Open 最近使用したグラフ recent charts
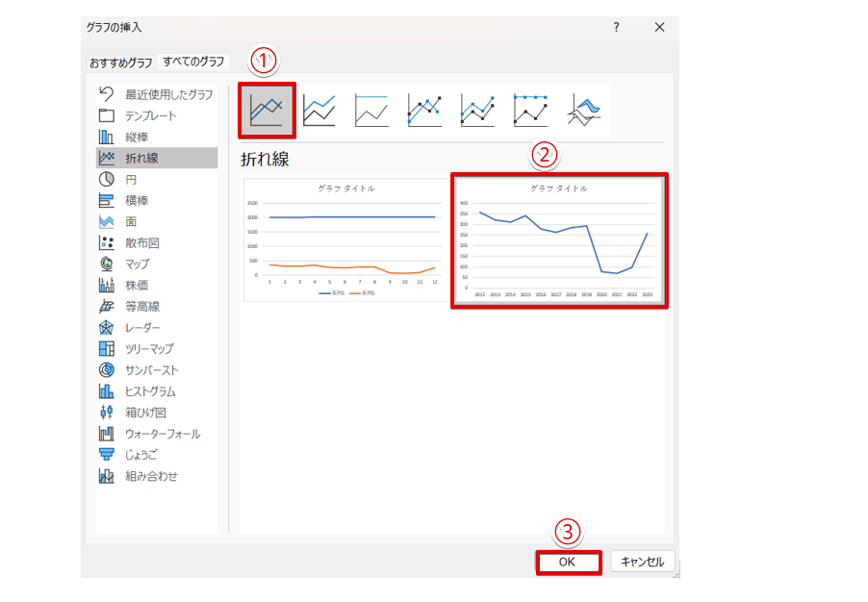Image resolution: width=868 pixels, height=602 pixels. click(168, 94)
